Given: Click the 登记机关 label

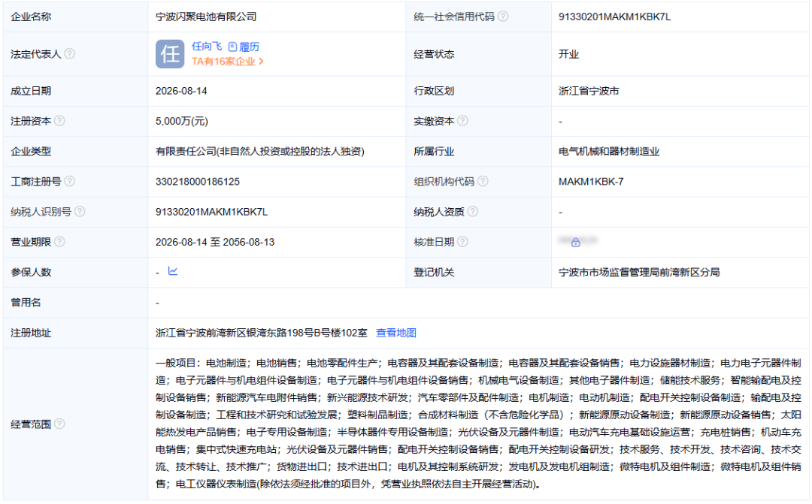Looking at the screenshot, I should pos(434,272).
